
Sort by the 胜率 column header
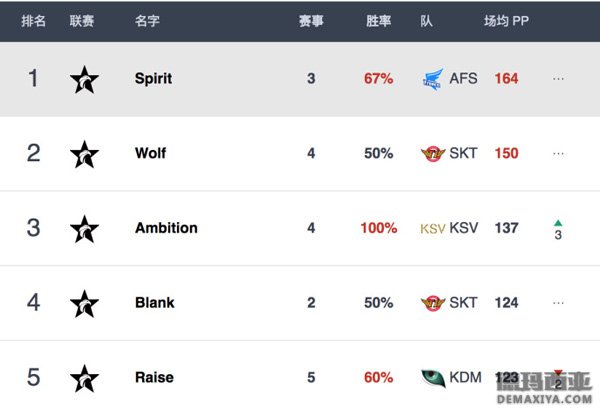point(378,21)
